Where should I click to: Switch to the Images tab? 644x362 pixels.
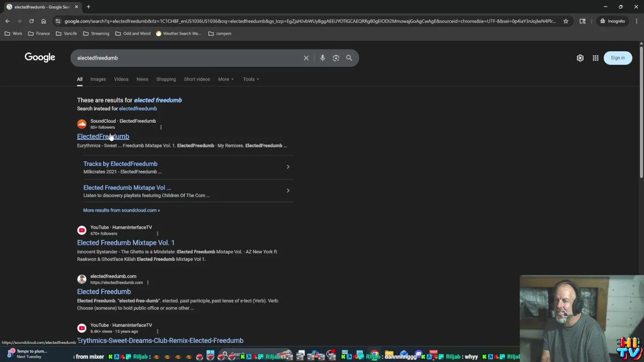point(98,79)
